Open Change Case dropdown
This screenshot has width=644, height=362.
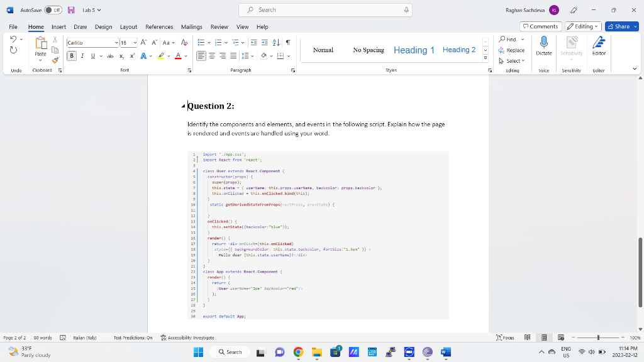click(x=169, y=42)
